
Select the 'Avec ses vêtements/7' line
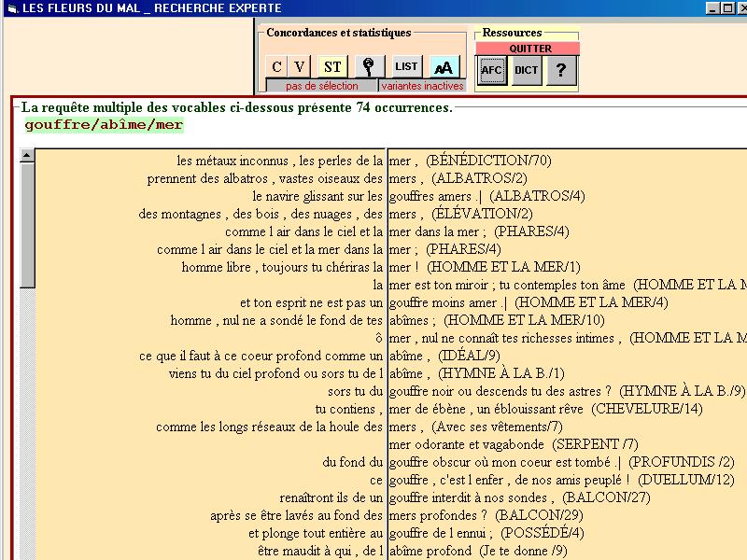(476, 427)
